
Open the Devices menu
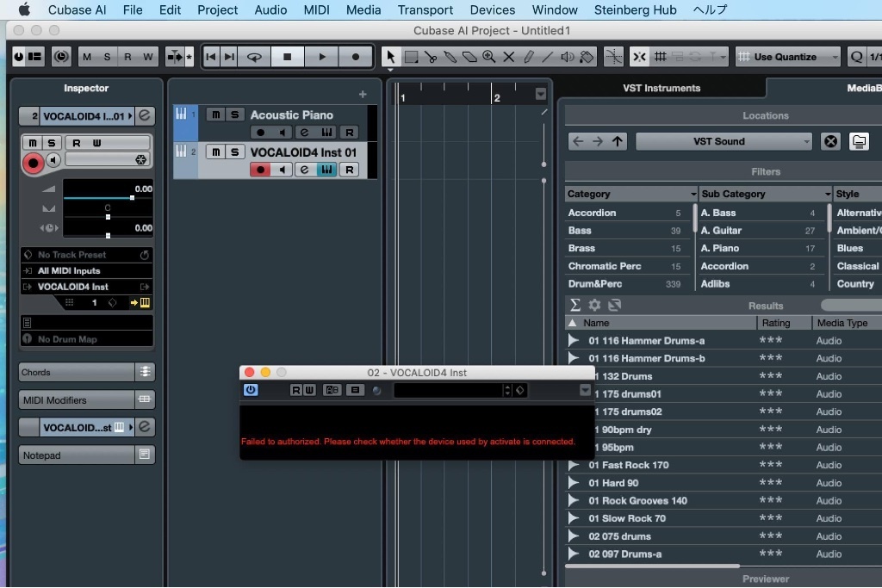coord(493,10)
